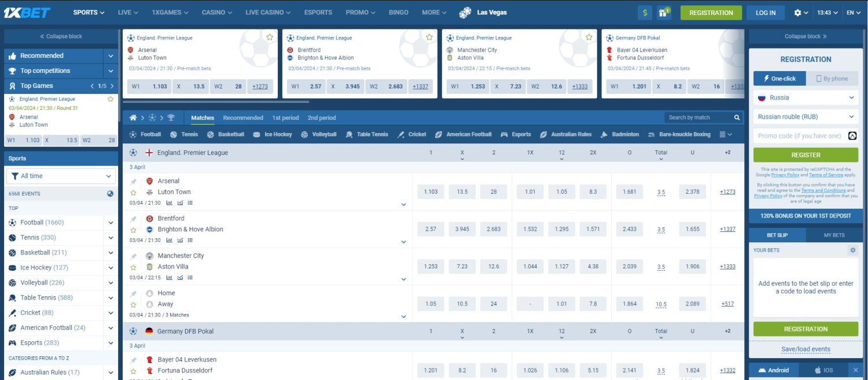This screenshot has width=868, height=380.
Task: Switch to the MY BETS tab
Action: tap(834, 235)
